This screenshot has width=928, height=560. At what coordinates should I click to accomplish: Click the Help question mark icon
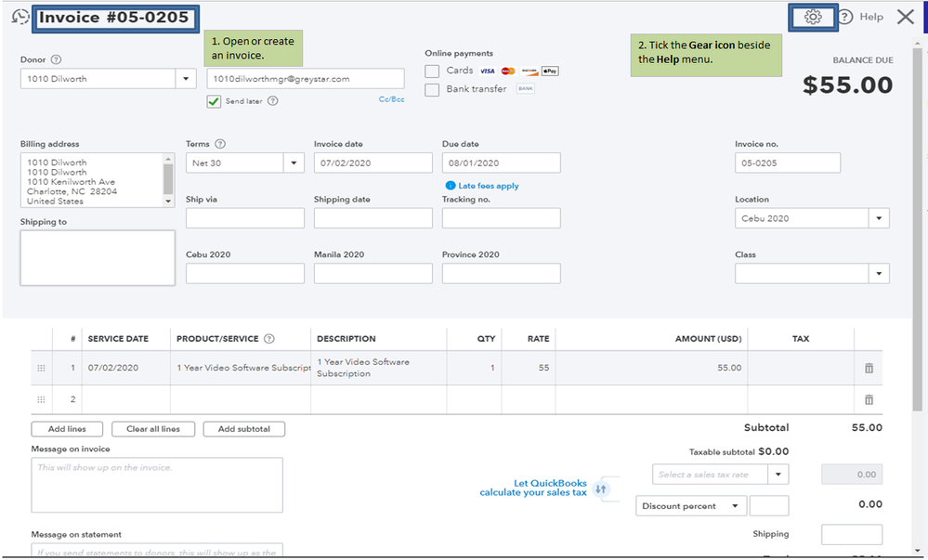click(845, 17)
